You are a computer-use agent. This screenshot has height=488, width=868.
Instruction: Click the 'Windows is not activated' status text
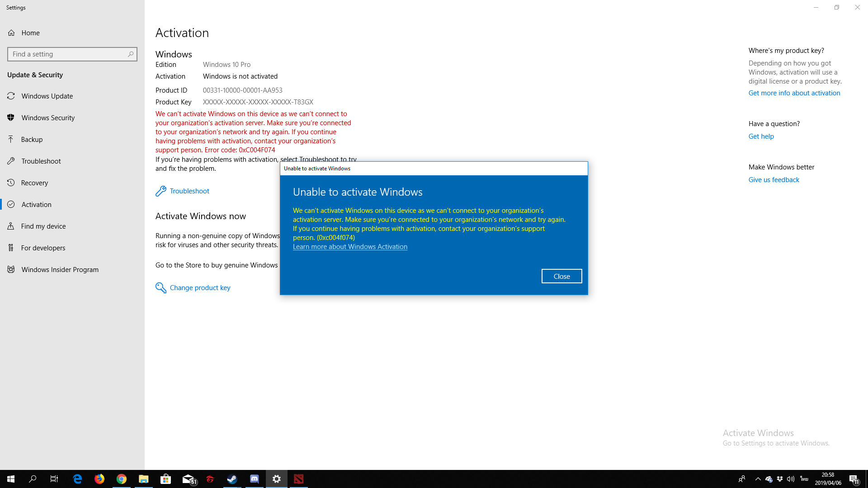click(240, 76)
